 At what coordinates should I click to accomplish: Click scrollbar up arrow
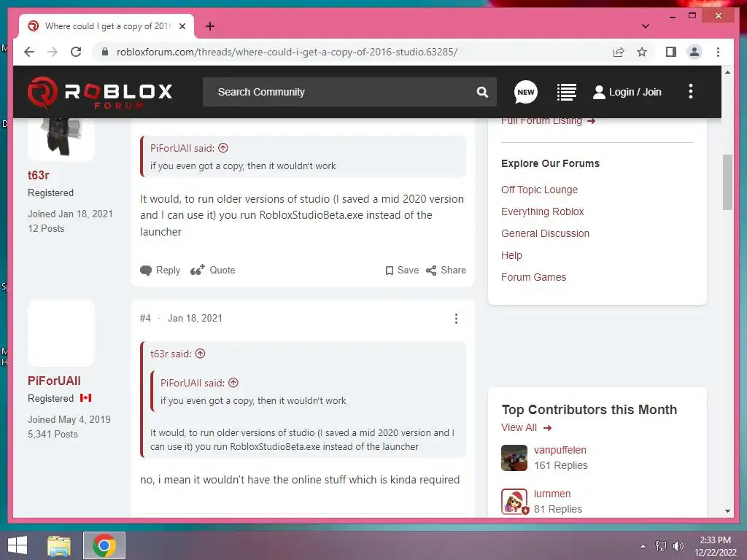(x=727, y=72)
